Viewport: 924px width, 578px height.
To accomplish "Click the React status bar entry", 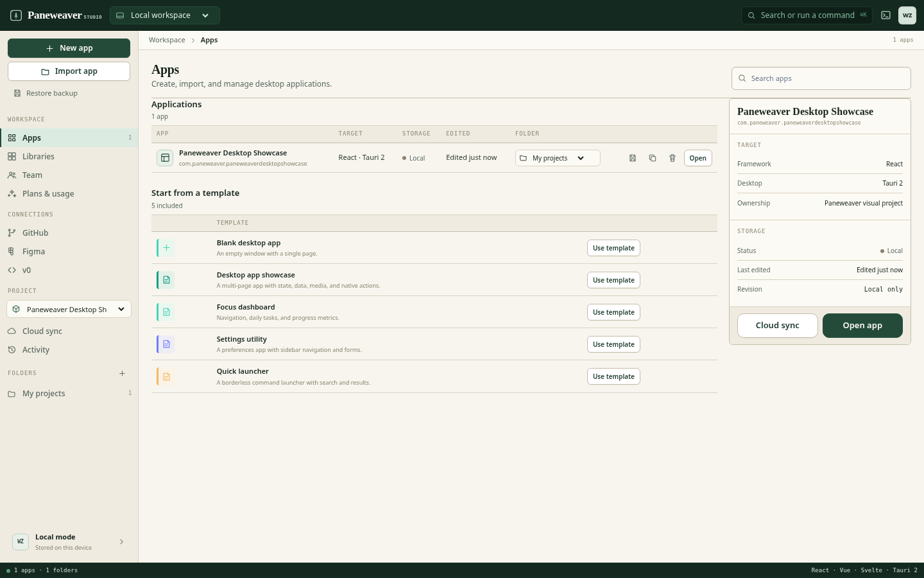I will (x=820, y=570).
